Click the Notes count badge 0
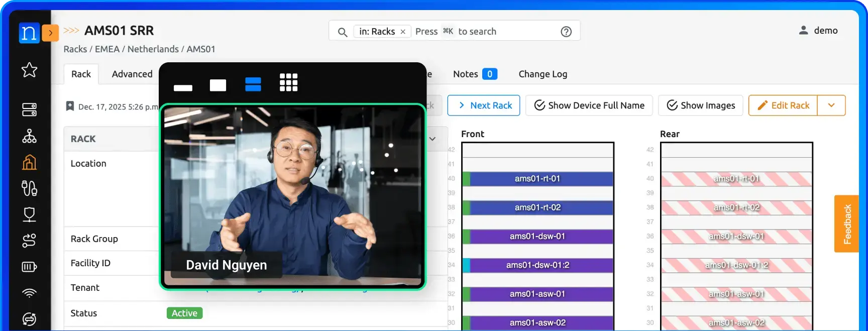 490,74
